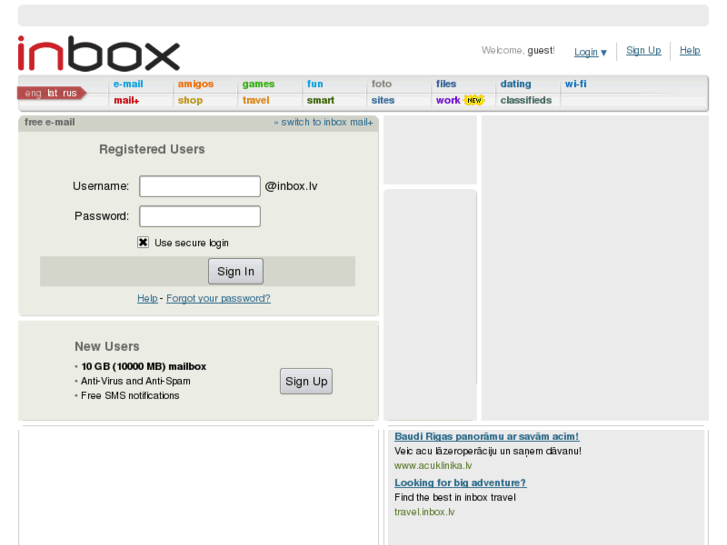Screen dimensions: 727x545
Task: Focus the Username input field
Action: point(200,186)
